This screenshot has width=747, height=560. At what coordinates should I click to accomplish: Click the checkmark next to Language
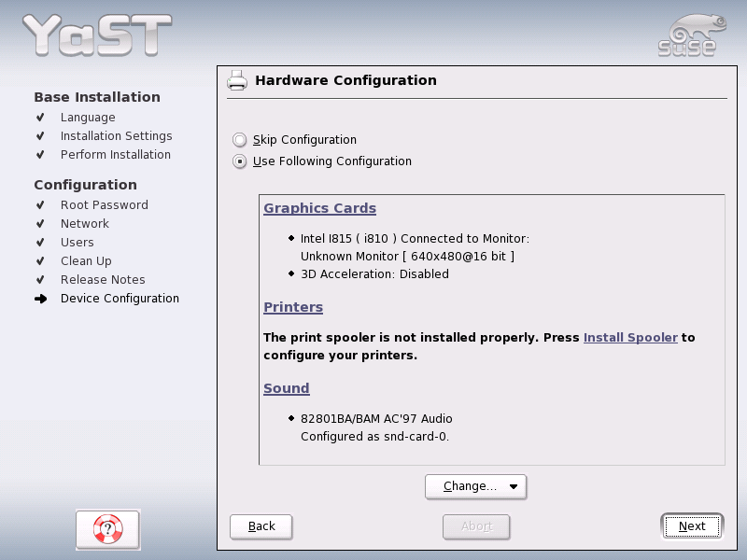(40, 118)
